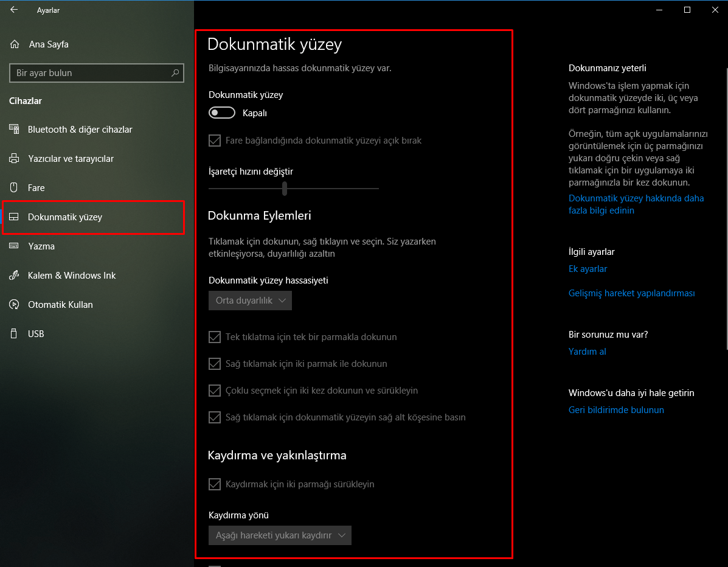Toggle 'dokunmatik yüzeyin sağ alt köşesine basın' checkbox
This screenshot has height=567, width=728.
click(x=215, y=417)
